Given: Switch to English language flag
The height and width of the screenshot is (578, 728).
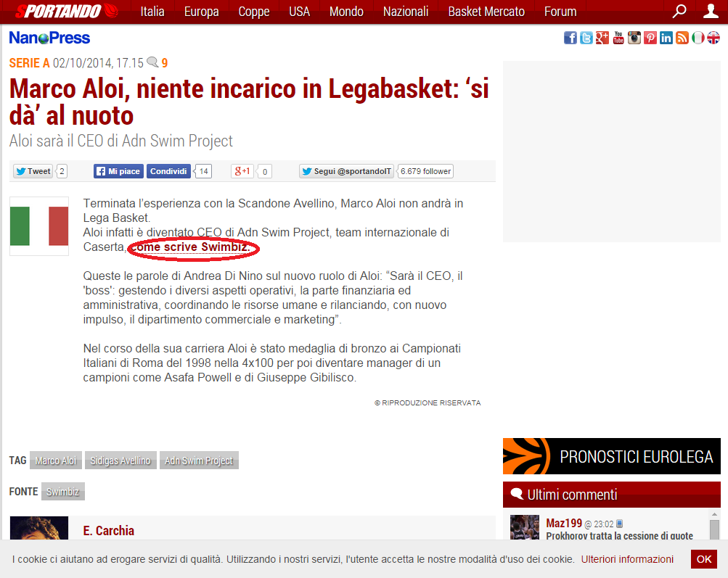Looking at the screenshot, I should [713, 38].
